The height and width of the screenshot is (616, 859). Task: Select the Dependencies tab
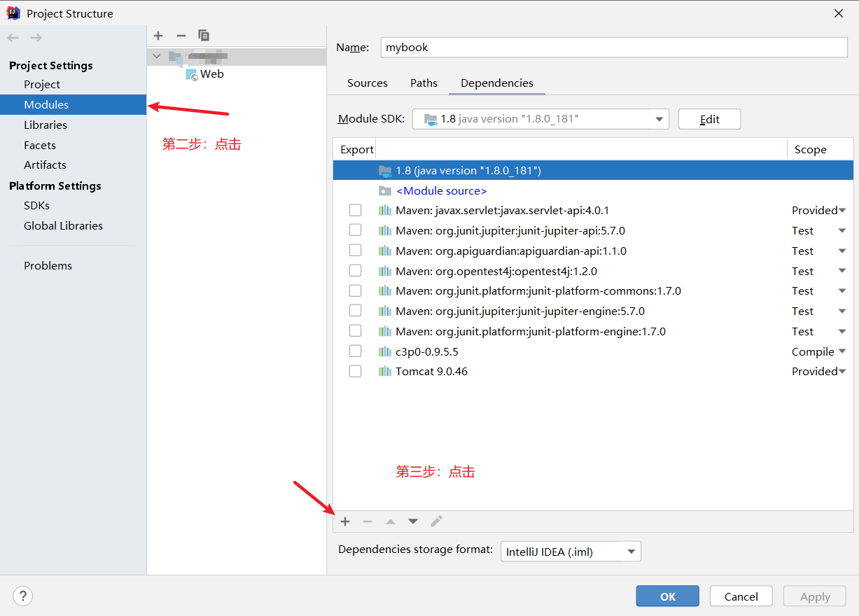(x=497, y=83)
